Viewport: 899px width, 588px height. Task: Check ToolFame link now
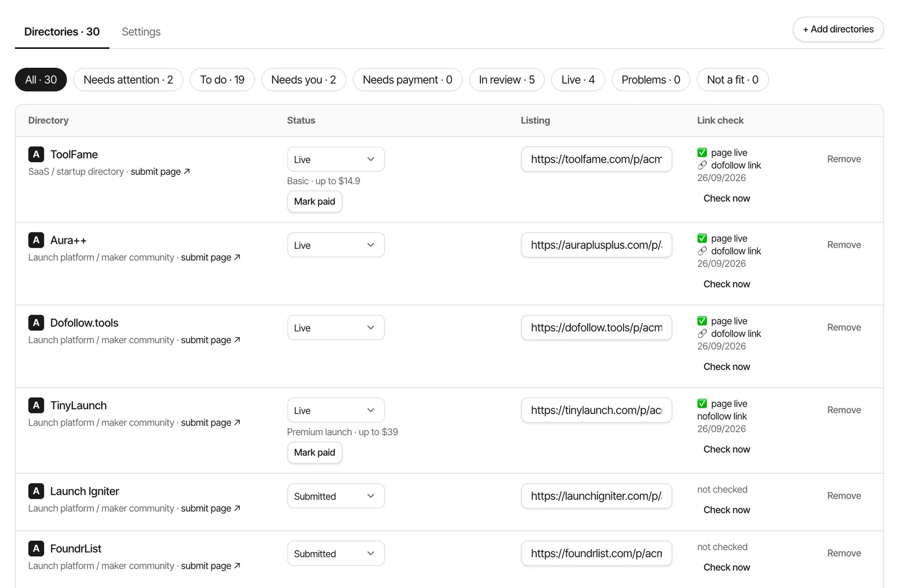point(727,198)
